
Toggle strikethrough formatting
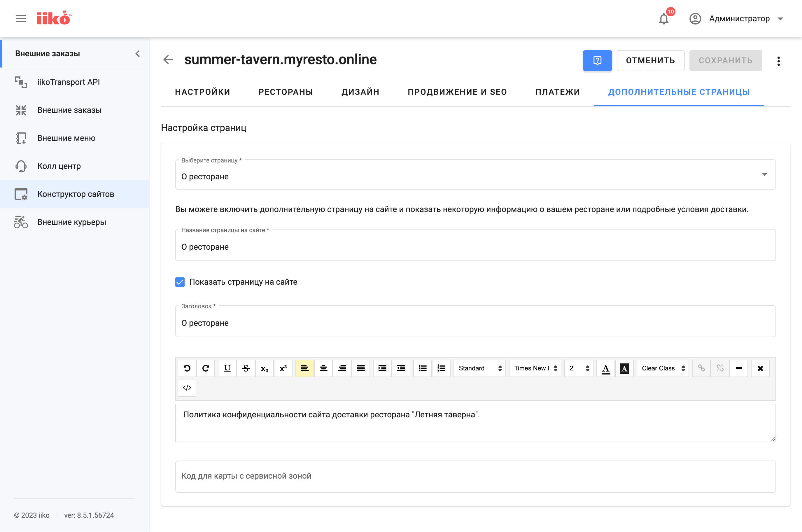point(246,368)
